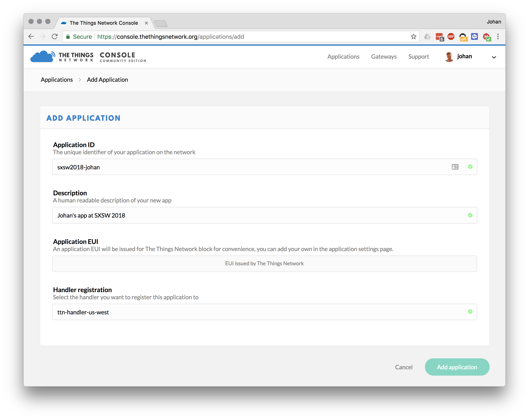529x420 pixels.
Task: Open the Handler registration dropdown
Action: coord(264,312)
